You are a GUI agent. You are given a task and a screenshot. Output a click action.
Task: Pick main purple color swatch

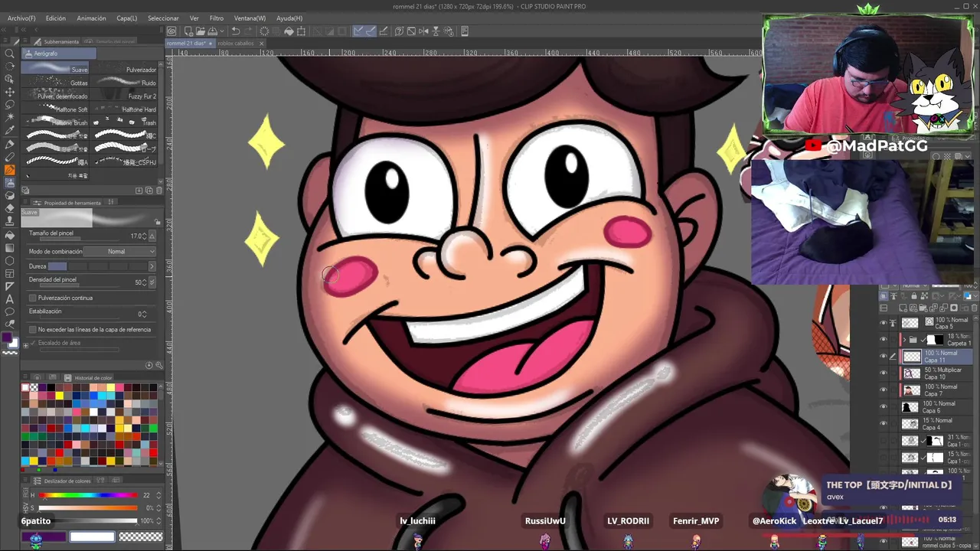click(8, 337)
